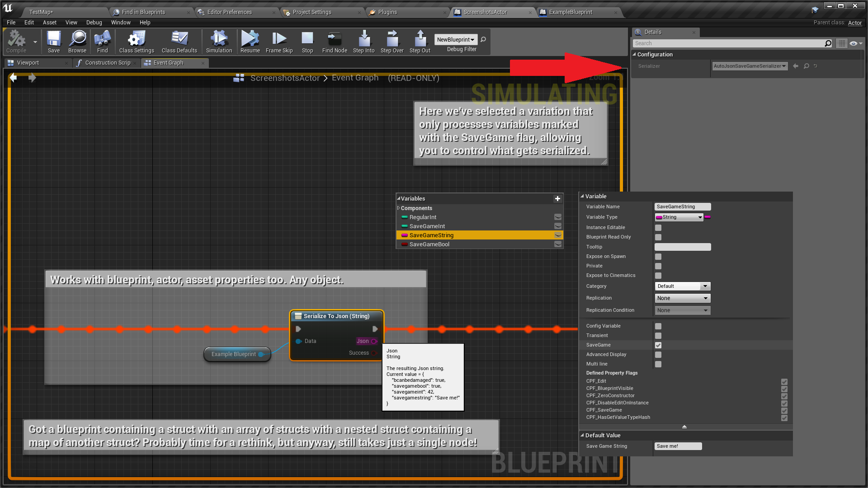
Task: Open the Variable Type String dropdown
Action: 679,217
